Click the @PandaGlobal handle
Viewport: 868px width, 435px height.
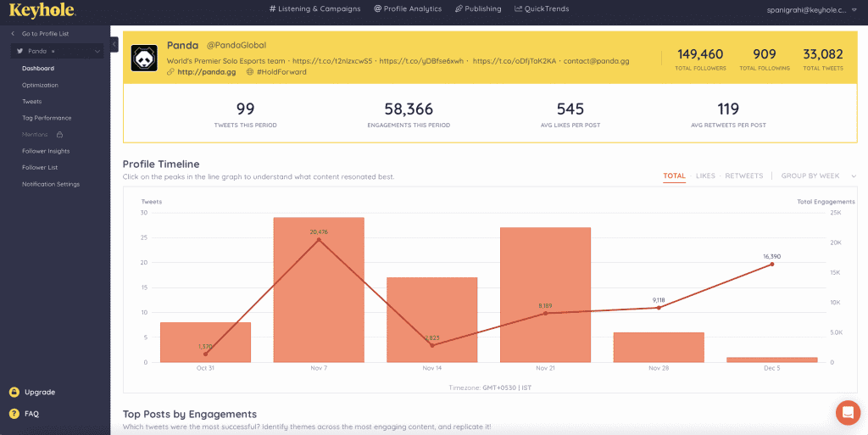(x=236, y=46)
